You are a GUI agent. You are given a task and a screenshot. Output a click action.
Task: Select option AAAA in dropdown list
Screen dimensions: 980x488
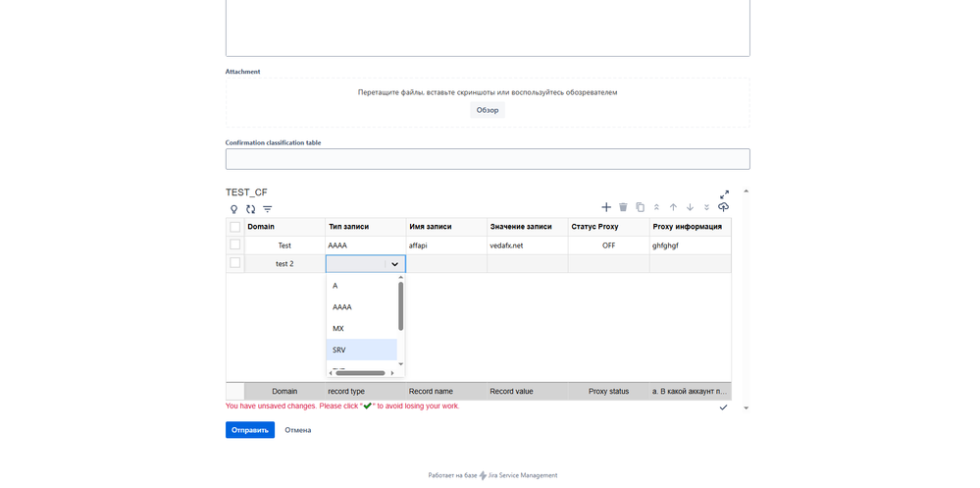pyautogui.click(x=362, y=307)
